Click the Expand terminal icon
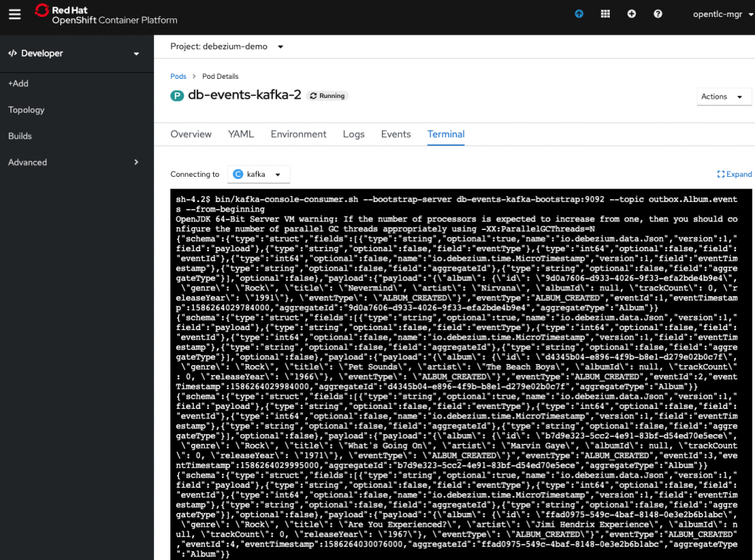This screenshot has width=755, height=560. 734,175
